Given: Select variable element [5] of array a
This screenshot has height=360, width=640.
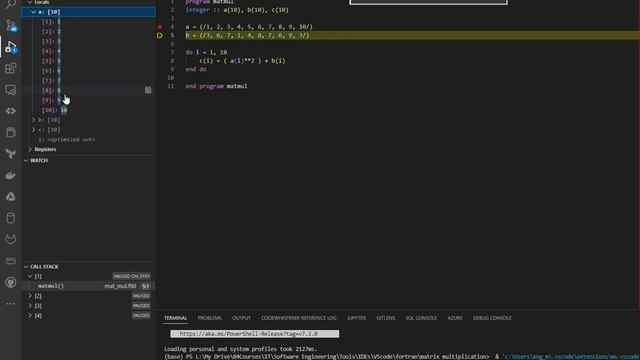Looking at the screenshot, I should pyautogui.click(x=89, y=61).
